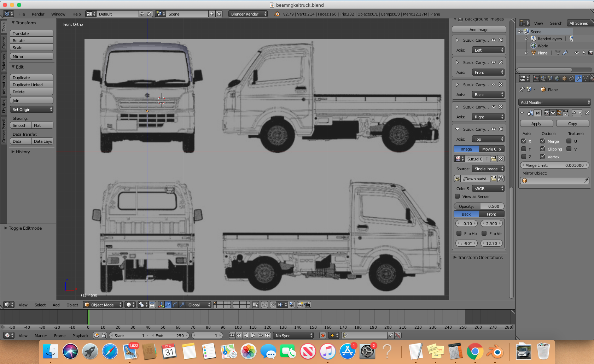Screen dimensions: 594x364
Task: Adjust the Opacity slider
Action: click(479, 206)
